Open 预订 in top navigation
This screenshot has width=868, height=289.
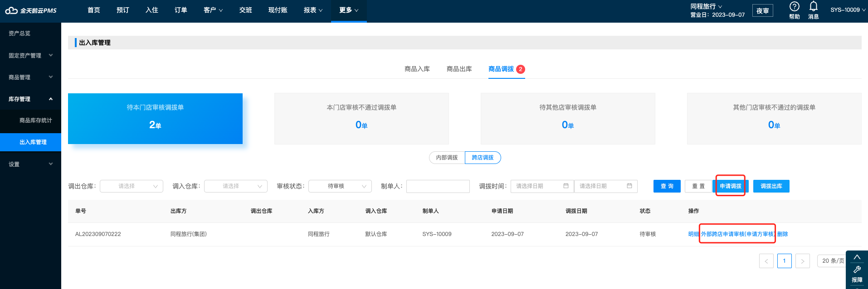click(x=123, y=10)
